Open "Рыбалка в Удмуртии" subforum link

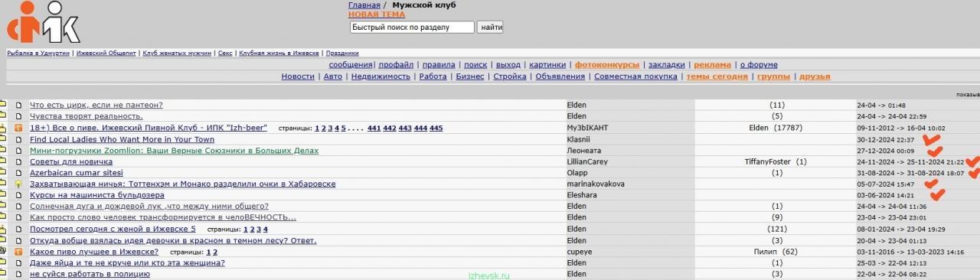(38, 54)
